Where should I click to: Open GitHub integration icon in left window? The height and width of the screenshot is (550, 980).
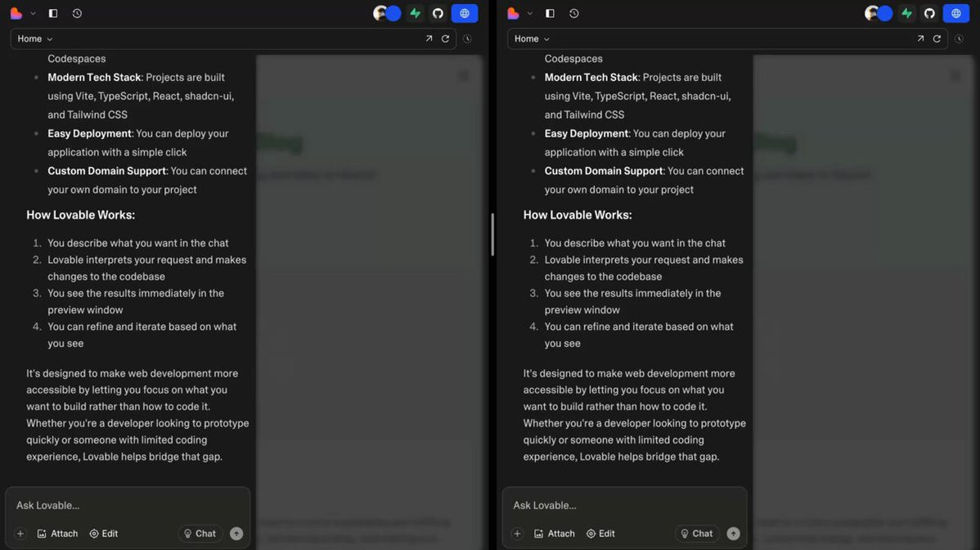click(x=438, y=13)
